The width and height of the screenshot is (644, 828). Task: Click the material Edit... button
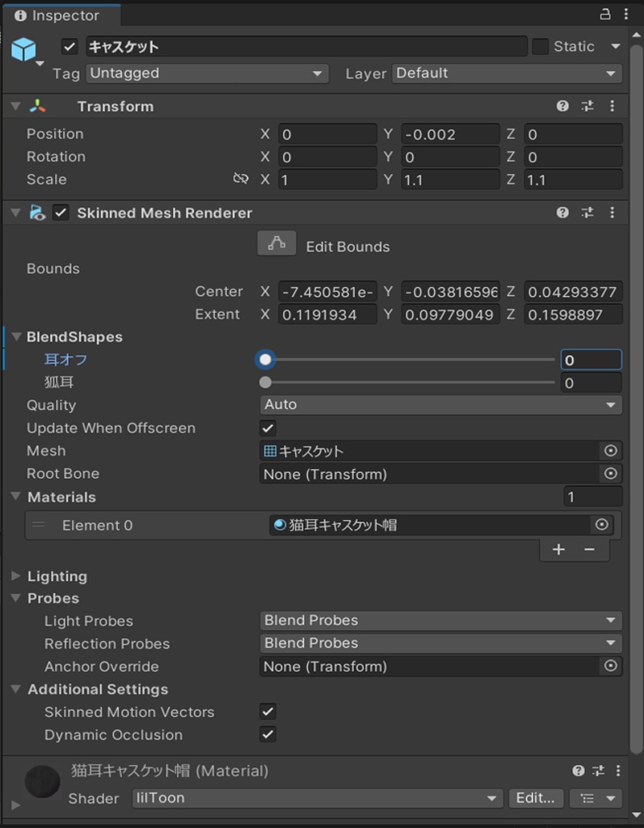[x=536, y=798]
